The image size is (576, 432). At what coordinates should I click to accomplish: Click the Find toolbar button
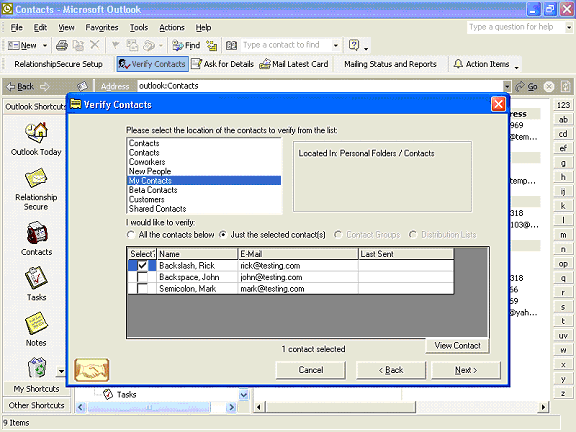coord(186,45)
